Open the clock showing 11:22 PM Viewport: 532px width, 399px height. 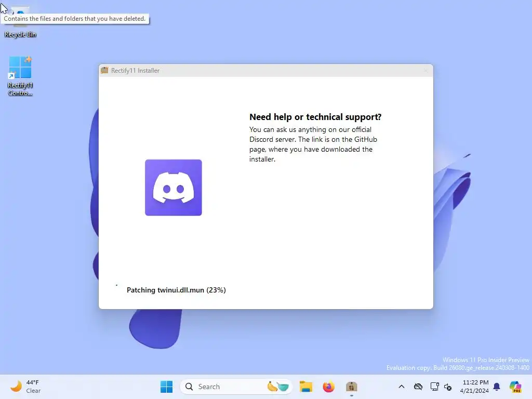tap(475, 387)
